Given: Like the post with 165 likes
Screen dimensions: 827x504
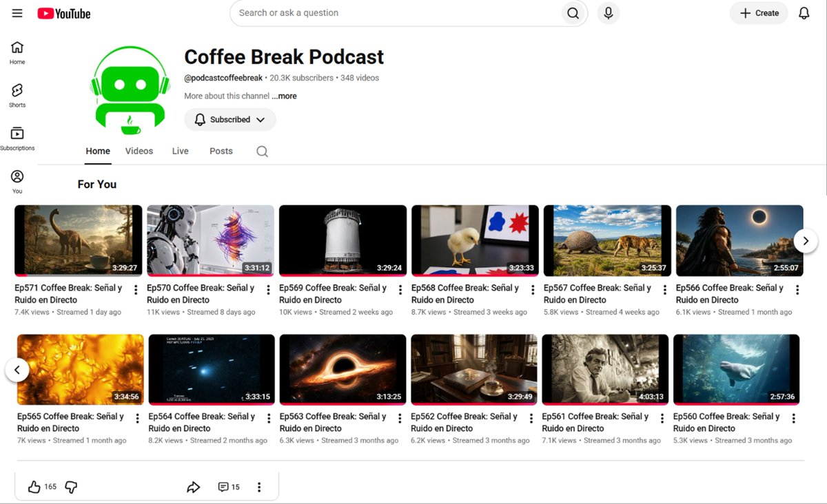Looking at the screenshot, I should click(34, 487).
